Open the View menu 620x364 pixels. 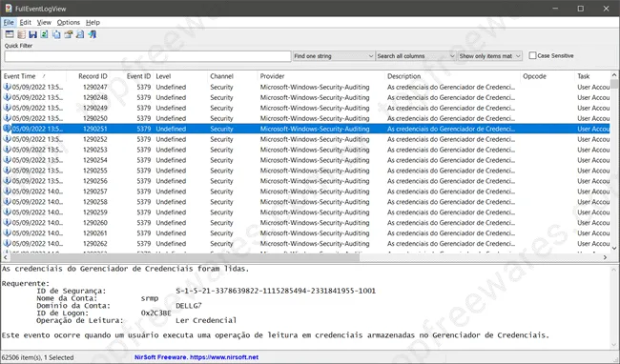tap(44, 23)
